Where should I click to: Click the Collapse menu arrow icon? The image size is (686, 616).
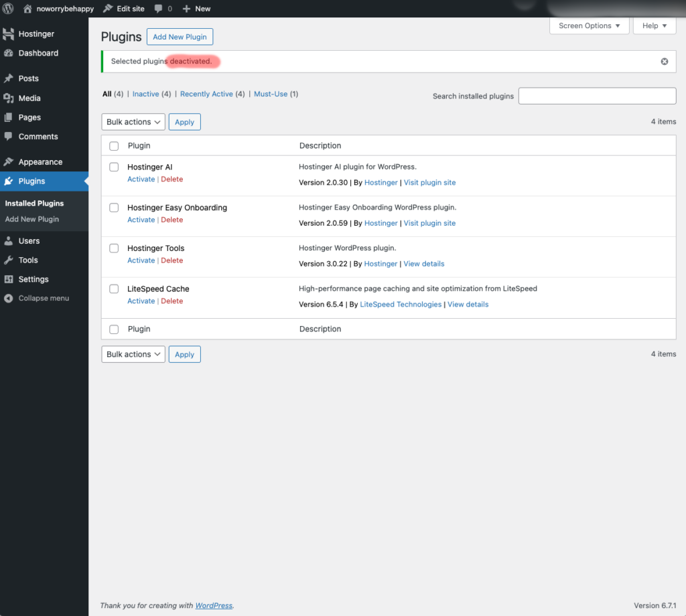click(x=8, y=298)
